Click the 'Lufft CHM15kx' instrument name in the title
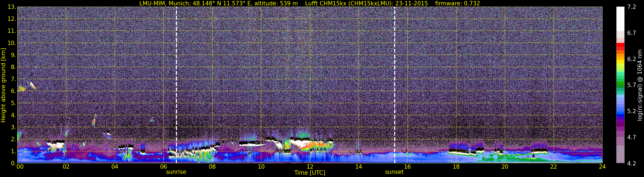This screenshot has width=644, height=177. [326, 3]
